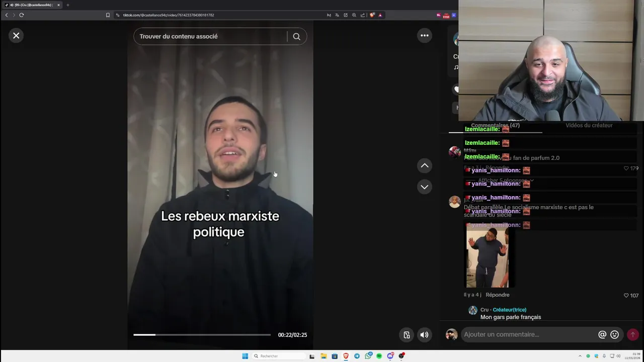Open Cru creator profile name in replies

[485, 310]
